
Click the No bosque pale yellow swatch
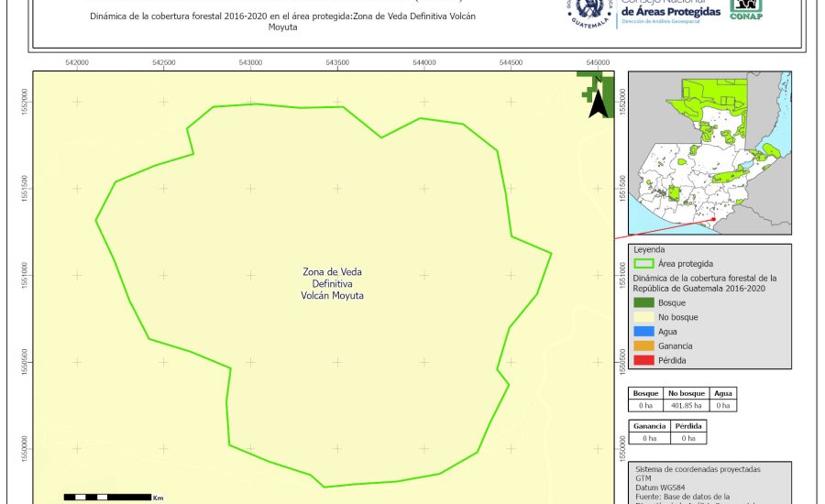643,317
